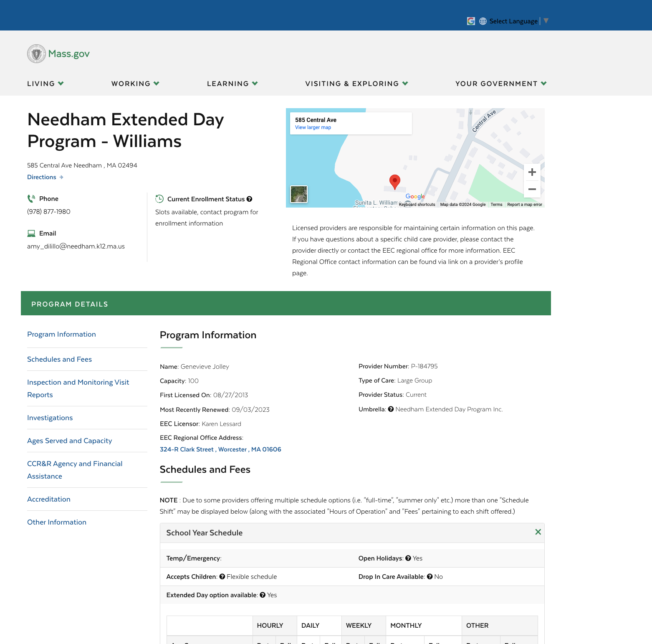This screenshot has width=652, height=644.
Task: Expand the Learning menu
Action: pos(232,84)
